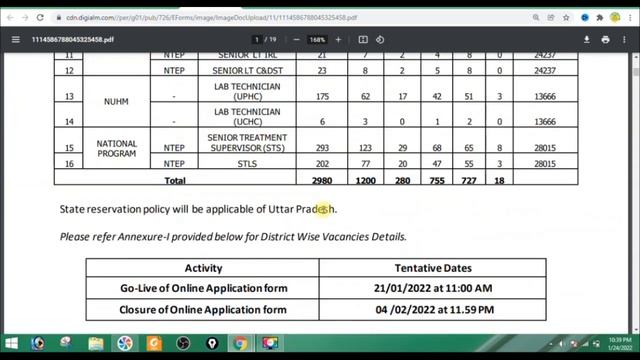Click the 'Activity' column header

point(203,268)
